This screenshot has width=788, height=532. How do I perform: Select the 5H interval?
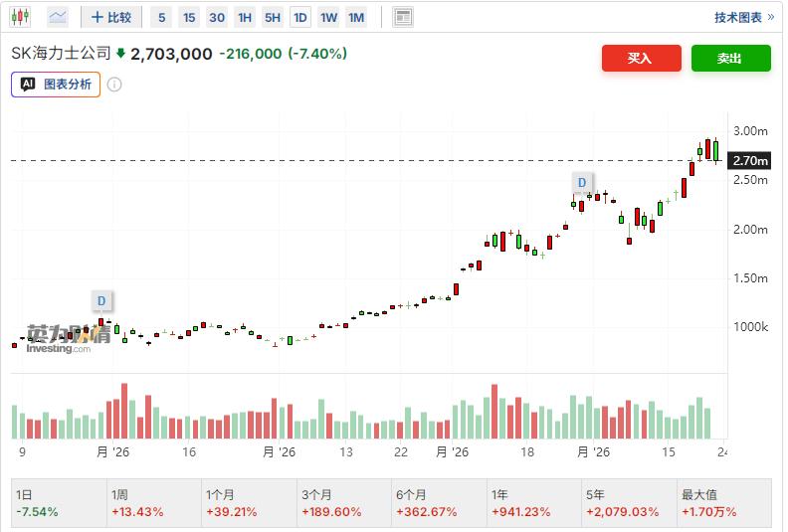pos(273,18)
